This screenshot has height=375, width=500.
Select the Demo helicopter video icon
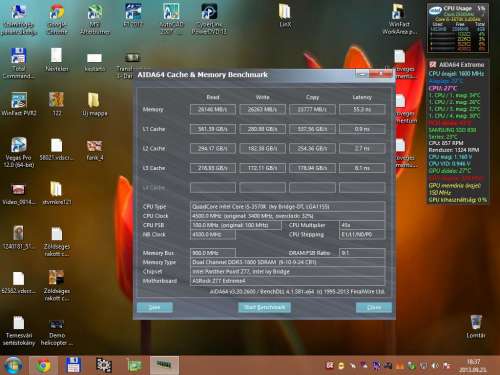click(56, 332)
